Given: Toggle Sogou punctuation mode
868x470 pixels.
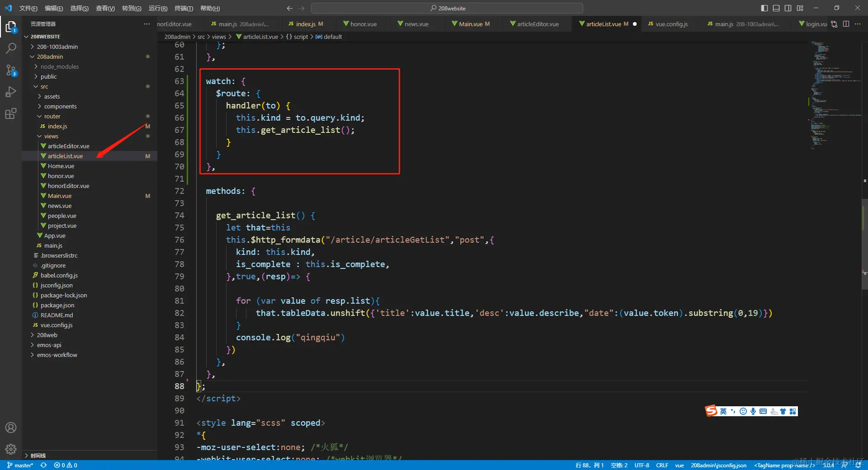Looking at the screenshot, I should (733, 411).
